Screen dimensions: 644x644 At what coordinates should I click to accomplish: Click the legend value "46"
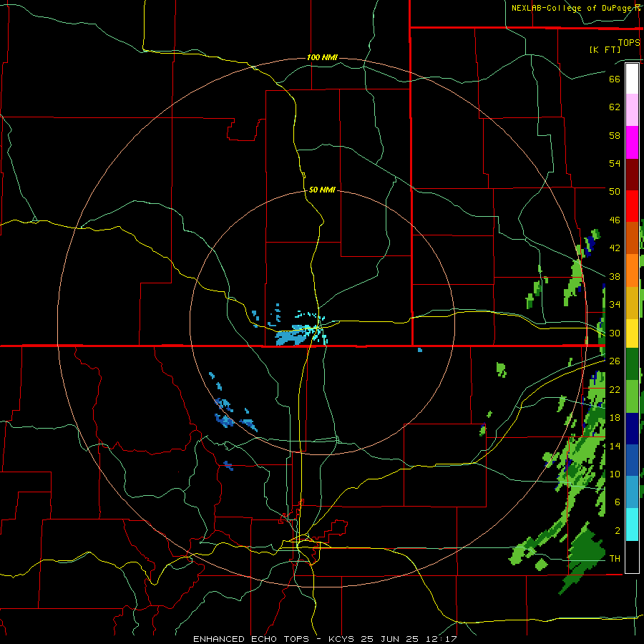[615, 220]
